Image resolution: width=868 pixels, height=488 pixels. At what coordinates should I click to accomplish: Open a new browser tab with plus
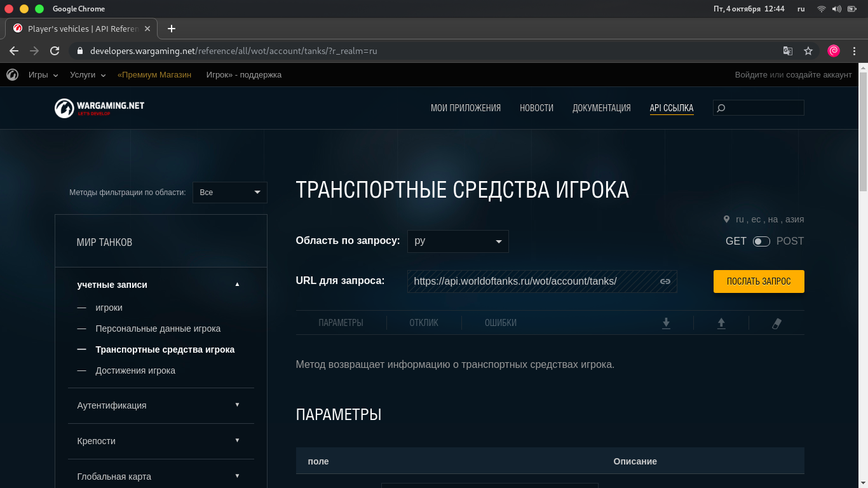tap(171, 29)
